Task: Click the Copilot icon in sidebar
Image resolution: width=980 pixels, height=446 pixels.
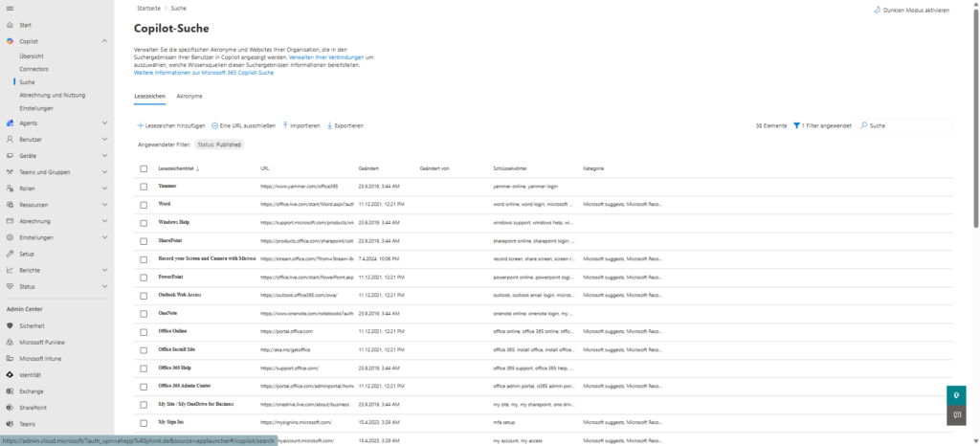Action: 10,41
